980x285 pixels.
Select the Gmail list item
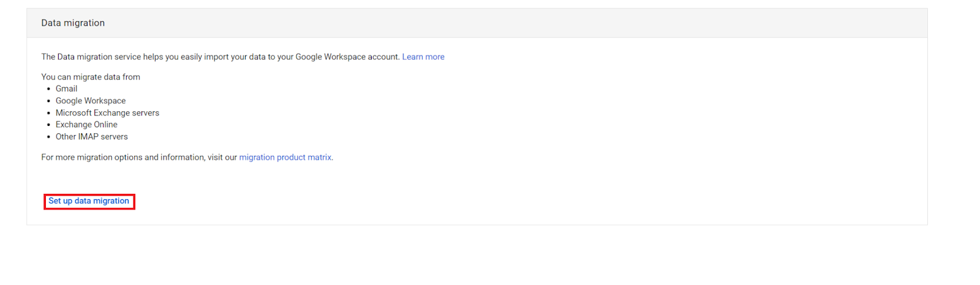click(x=66, y=89)
